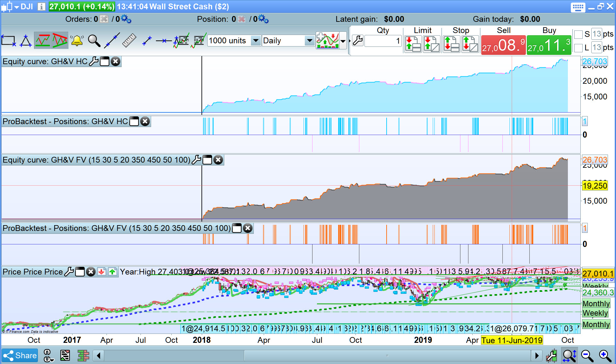Screen dimensions: 616x364
Task: Click the Qty input field
Action: pos(383,41)
